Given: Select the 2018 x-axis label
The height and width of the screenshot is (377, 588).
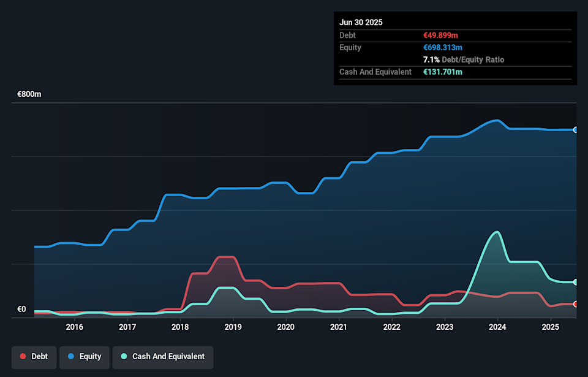Looking at the screenshot, I should [180, 327].
